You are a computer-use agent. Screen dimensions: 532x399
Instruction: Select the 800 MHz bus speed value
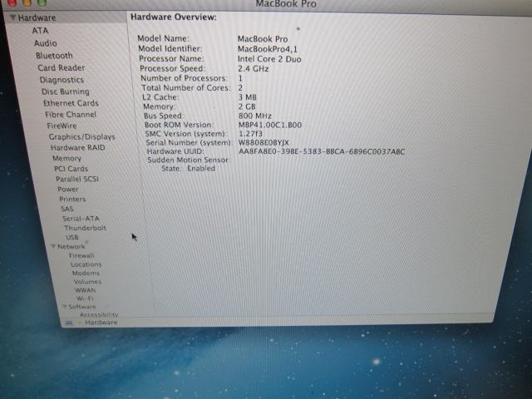tap(255, 116)
